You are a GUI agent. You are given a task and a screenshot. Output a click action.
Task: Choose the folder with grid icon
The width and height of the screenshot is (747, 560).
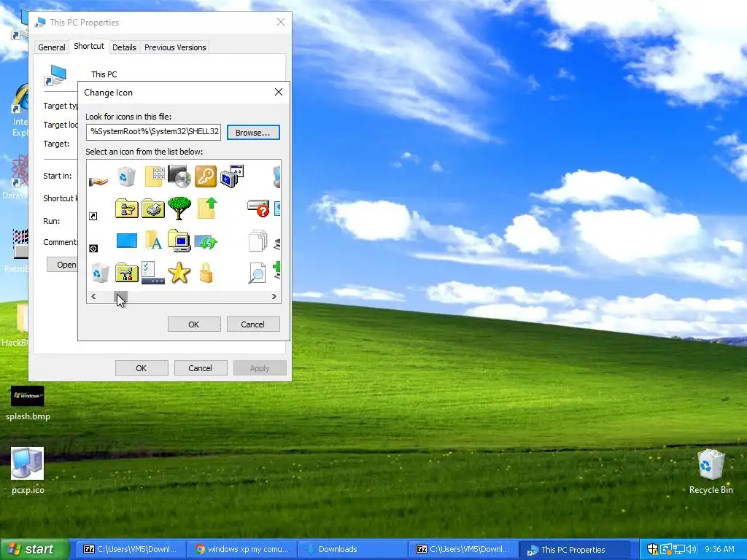point(155,176)
